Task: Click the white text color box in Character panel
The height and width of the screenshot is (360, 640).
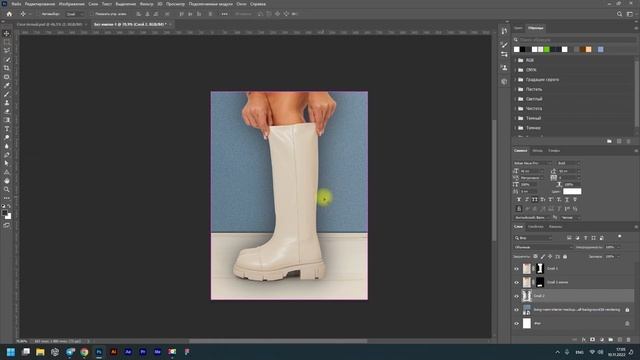Action: pyautogui.click(x=572, y=191)
